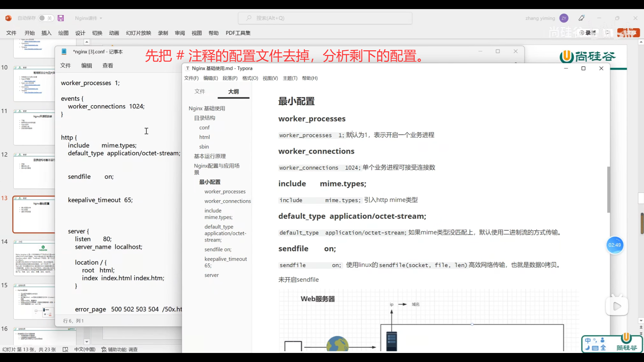
Task: Click the blue 02:49 timer bubble
Action: click(614, 245)
